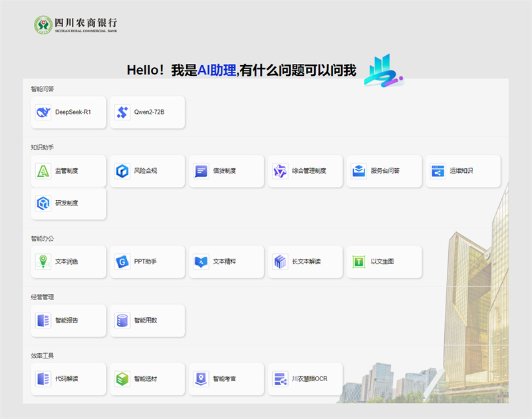Open the 智能考官 card

point(226,379)
